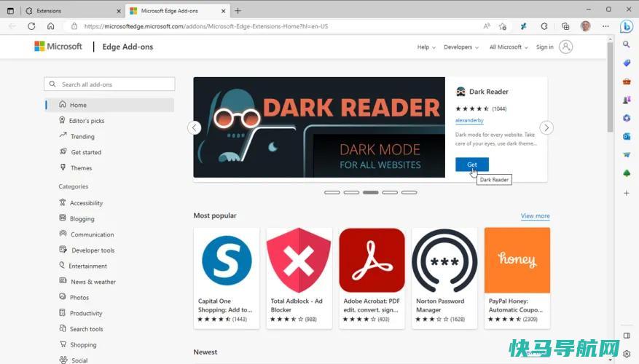Go to next carousel slide
Screen dimensions: 639x364
[x=546, y=128]
